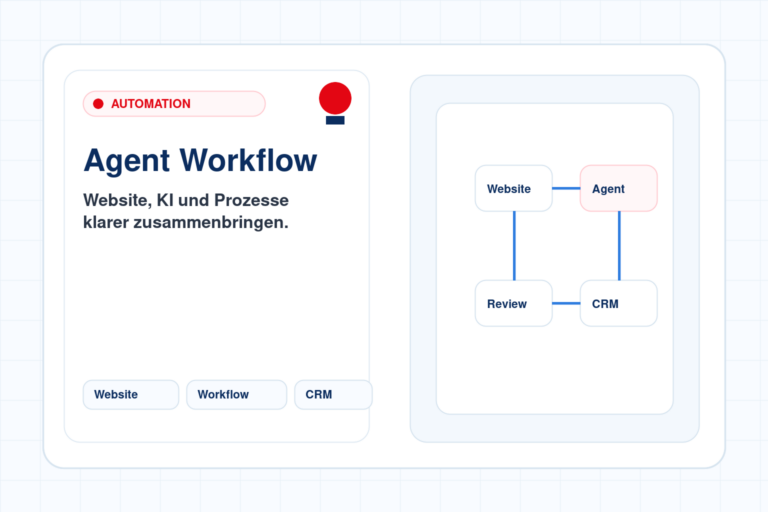Viewport: 768px width, 512px height.
Task: Select the CRM tag chip at bottom
Action: pyautogui.click(x=333, y=394)
